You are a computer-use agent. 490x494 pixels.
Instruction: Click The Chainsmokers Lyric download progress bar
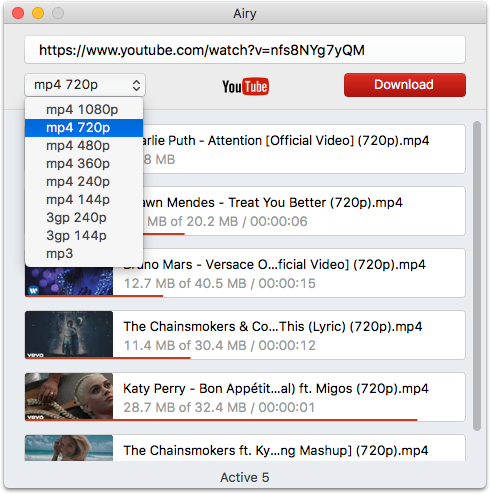108,358
